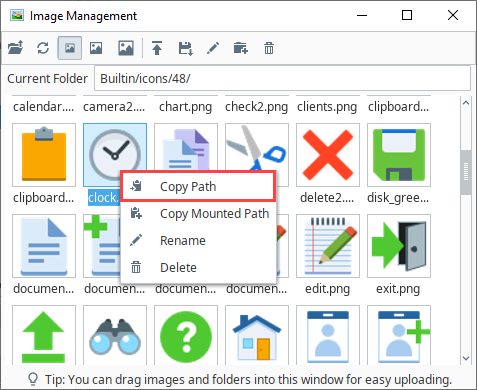
Task: Select the green floppy disk thumbnail
Action: tap(399, 155)
